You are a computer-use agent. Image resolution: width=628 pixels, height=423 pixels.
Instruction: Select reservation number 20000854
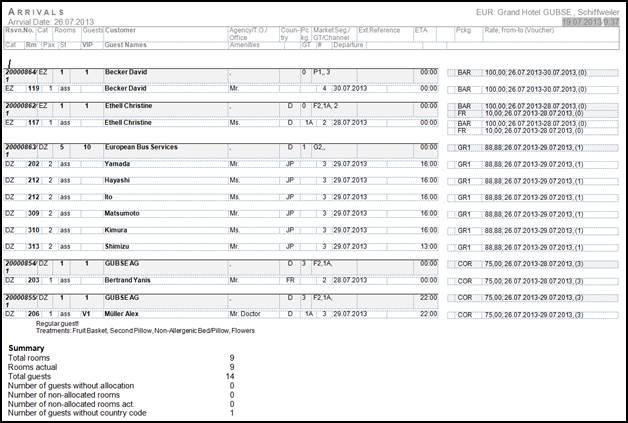(x=21, y=264)
